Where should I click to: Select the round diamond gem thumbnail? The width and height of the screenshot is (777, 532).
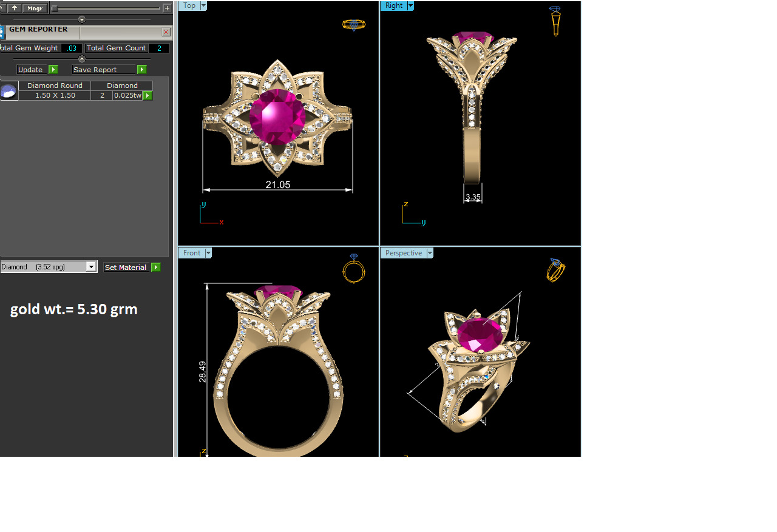pyautogui.click(x=8, y=91)
